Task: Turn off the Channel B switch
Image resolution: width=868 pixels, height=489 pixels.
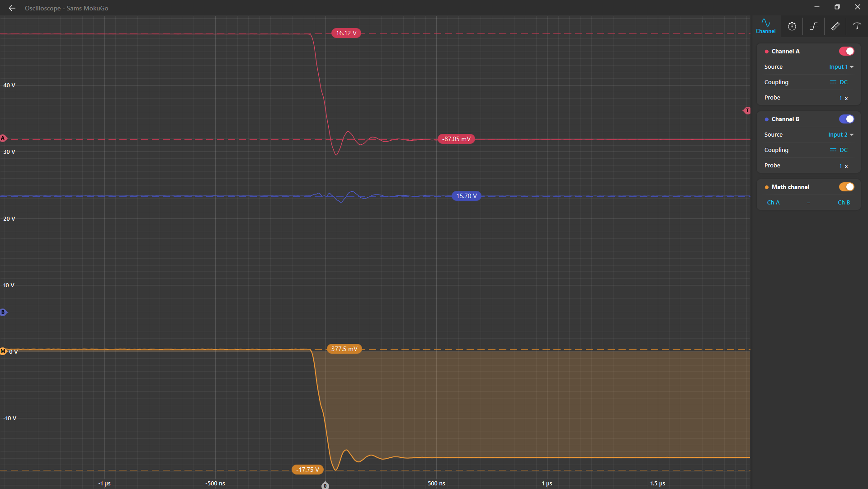Action: tap(846, 119)
